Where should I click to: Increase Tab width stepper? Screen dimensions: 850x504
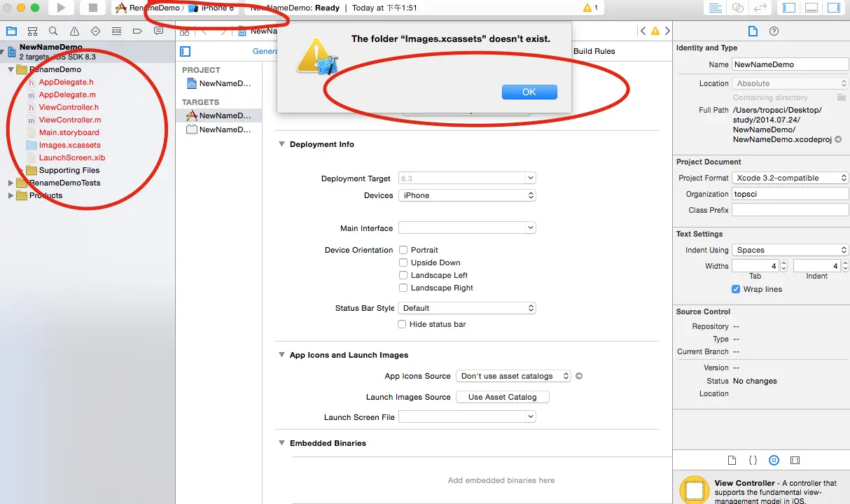[x=783, y=263]
